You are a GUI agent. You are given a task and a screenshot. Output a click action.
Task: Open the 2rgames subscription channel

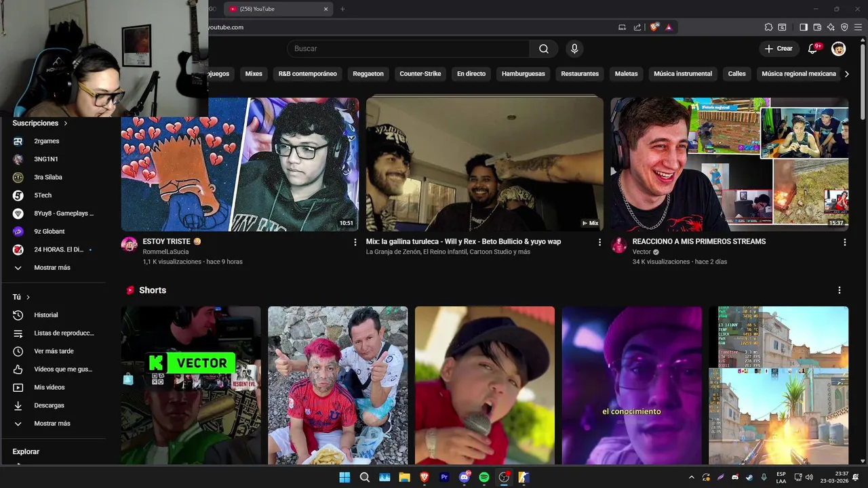[x=54, y=141]
